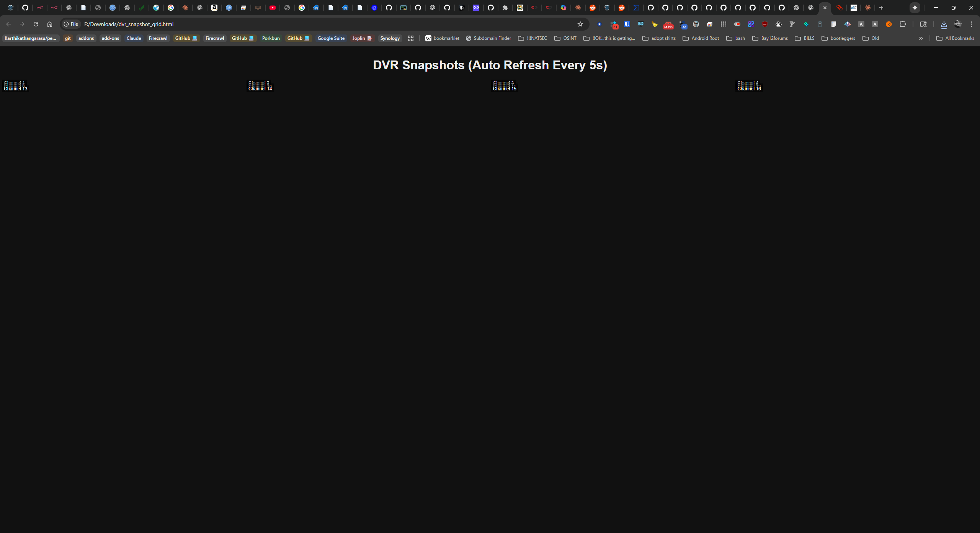Open a new tab with plus button
Viewport: 980px width, 533px height.
(881, 8)
